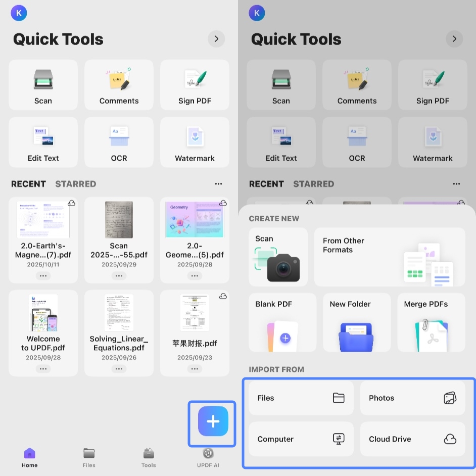Tap Scan tool in dimmed right screen
Viewport: 476px width, 476px height.
(281, 85)
